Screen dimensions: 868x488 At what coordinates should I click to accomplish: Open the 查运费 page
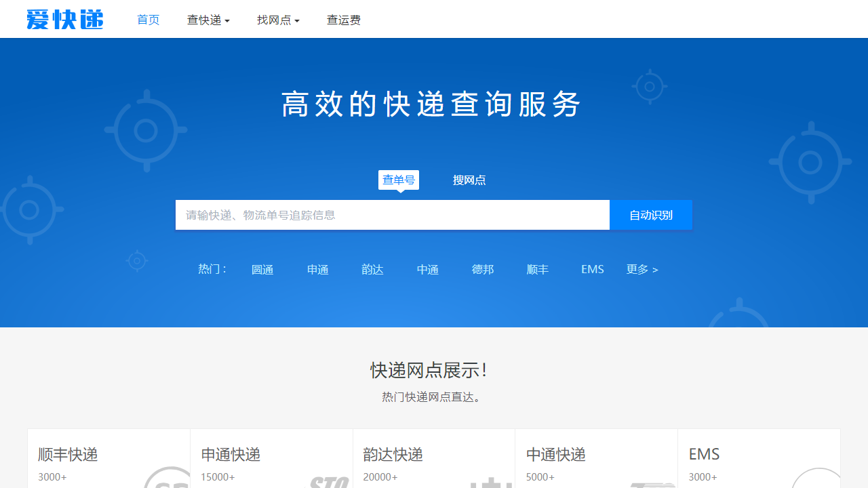[343, 20]
